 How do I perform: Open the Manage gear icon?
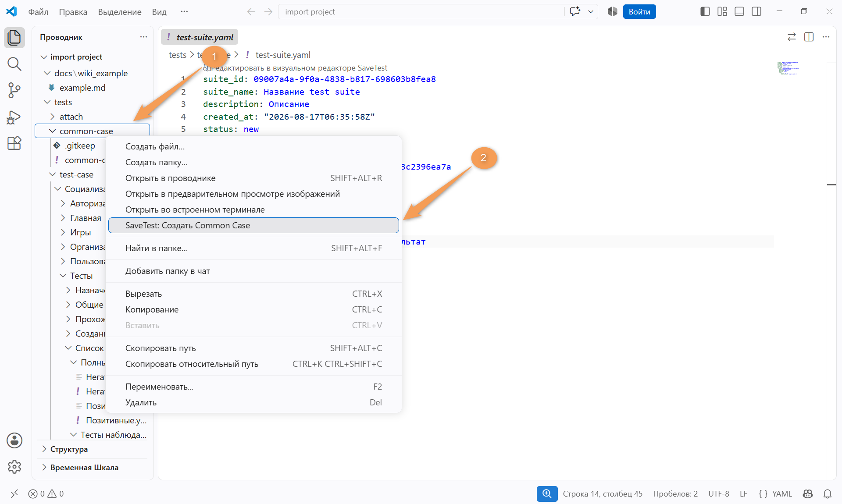point(14,467)
